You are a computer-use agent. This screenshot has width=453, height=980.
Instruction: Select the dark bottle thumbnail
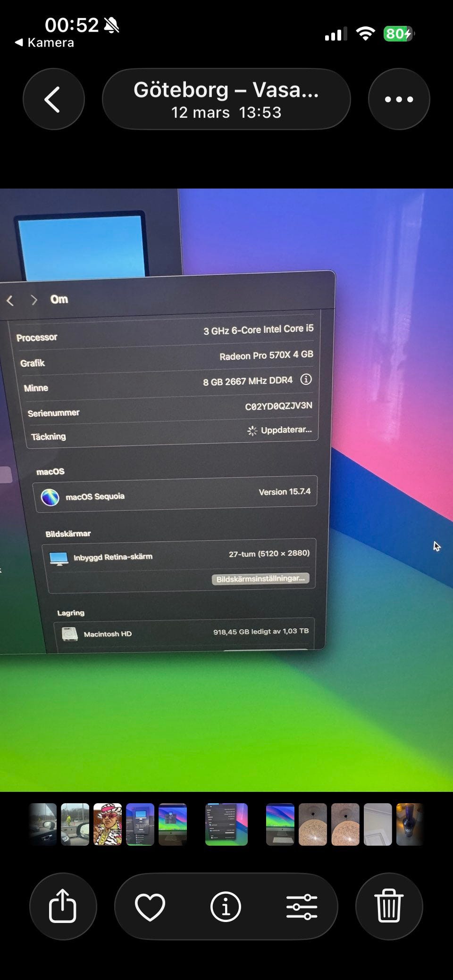(x=410, y=824)
